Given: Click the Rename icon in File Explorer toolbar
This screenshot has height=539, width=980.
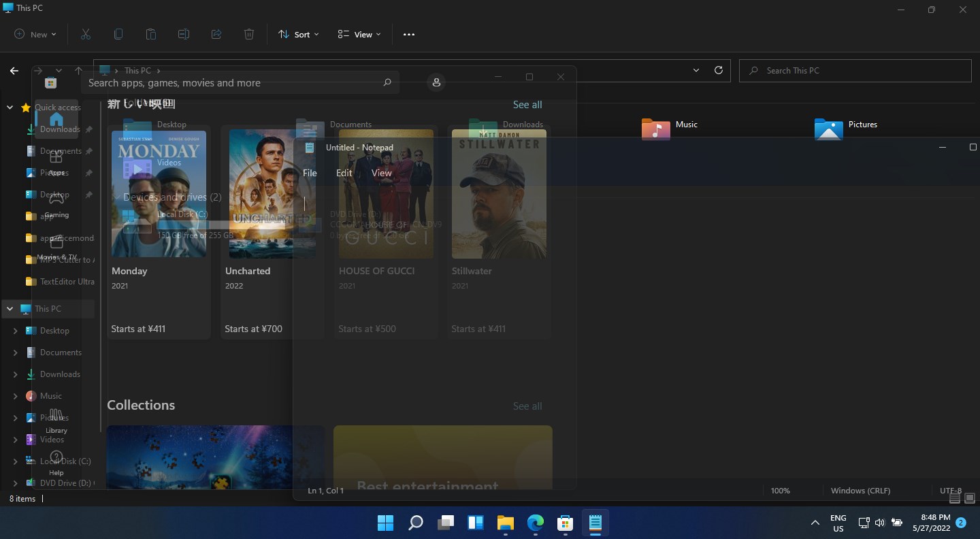Looking at the screenshot, I should [x=184, y=34].
